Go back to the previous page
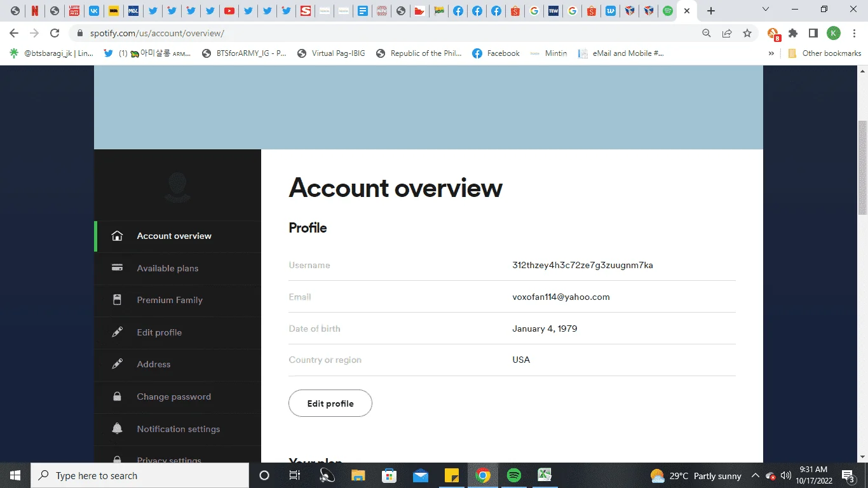The width and height of the screenshot is (868, 488). click(x=14, y=33)
